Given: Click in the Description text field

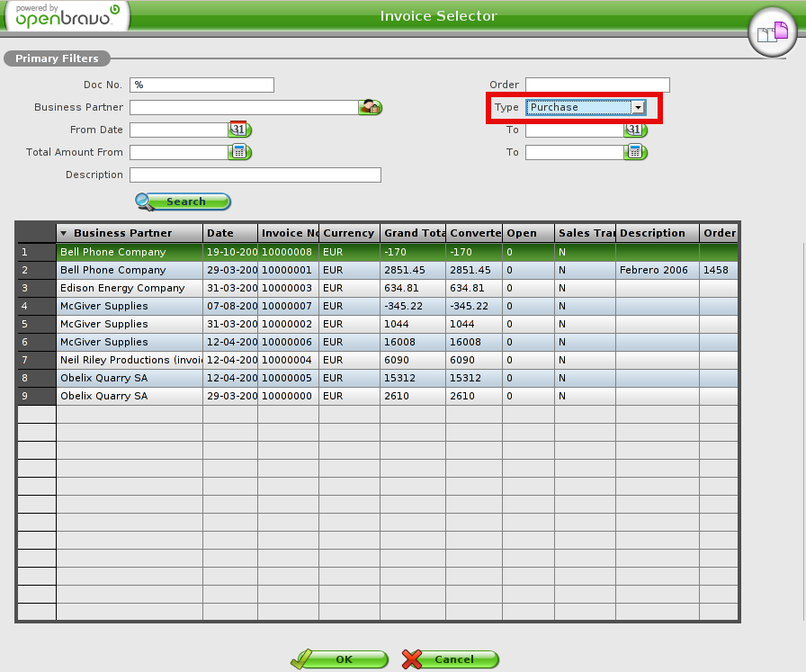Looking at the screenshot, I should (255, 175).
